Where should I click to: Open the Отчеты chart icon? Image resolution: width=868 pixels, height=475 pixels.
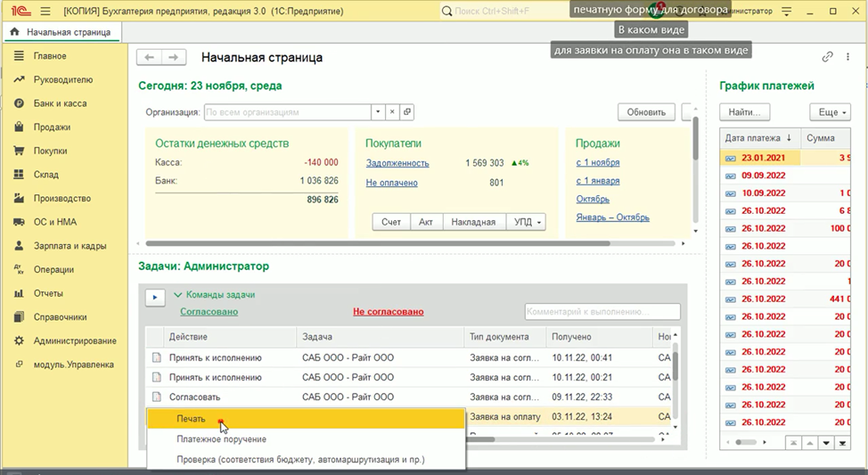coord(19,293)
